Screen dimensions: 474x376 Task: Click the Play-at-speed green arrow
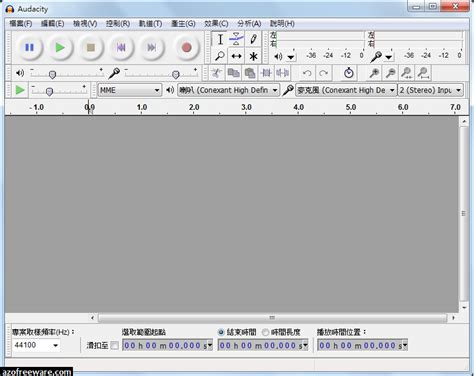pyautogui.click(x=20, y=90)
